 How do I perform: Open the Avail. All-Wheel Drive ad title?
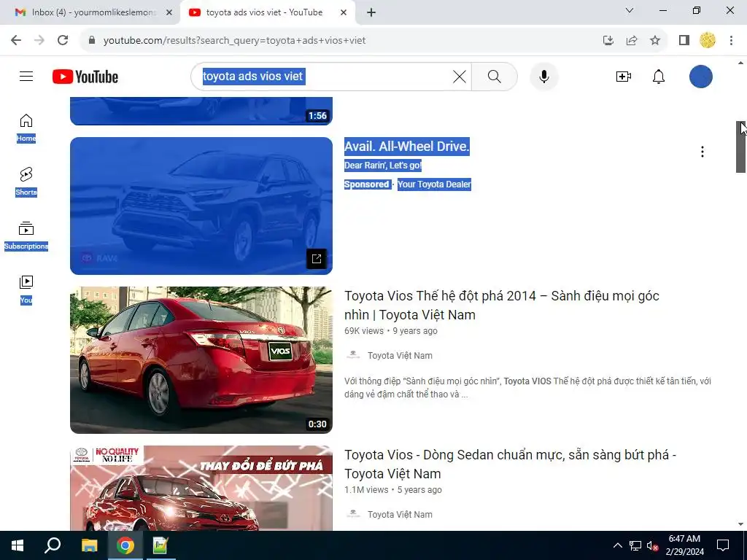(x=407, y=146)
